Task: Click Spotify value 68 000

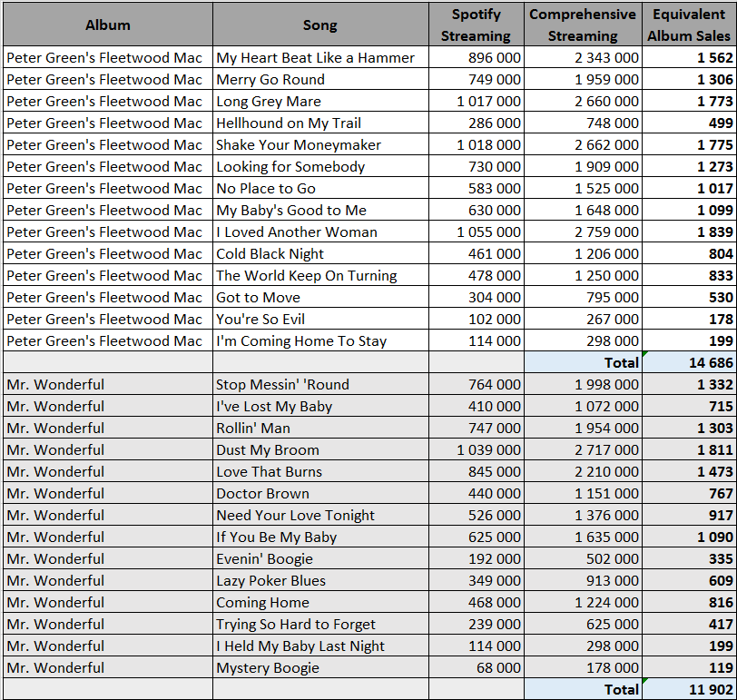Action: point(477,667)
